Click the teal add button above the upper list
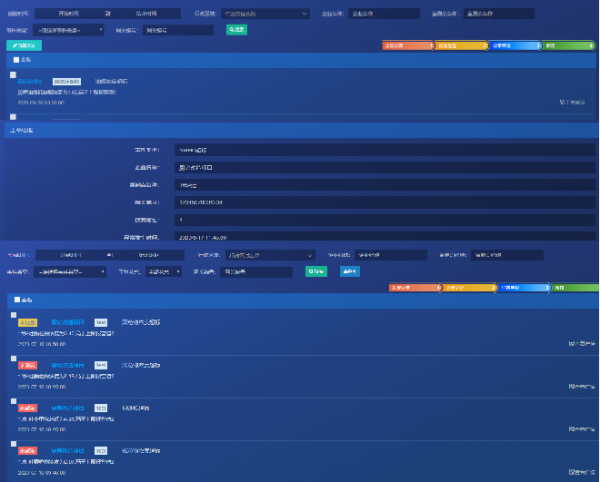Screen dimensions: 600x482 coord(24,46)
